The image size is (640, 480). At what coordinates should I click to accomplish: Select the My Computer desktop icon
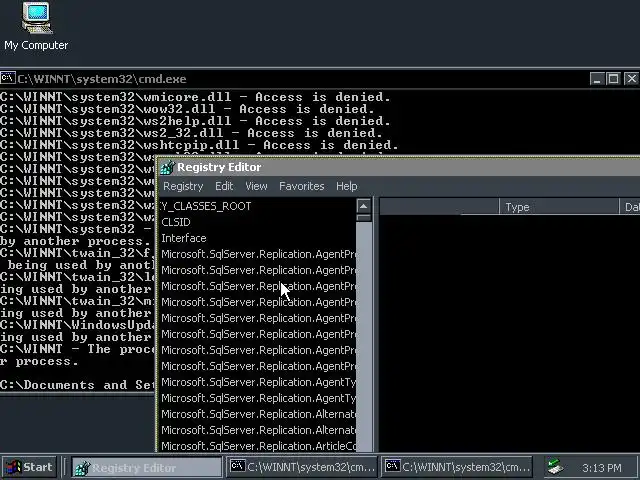36,27
